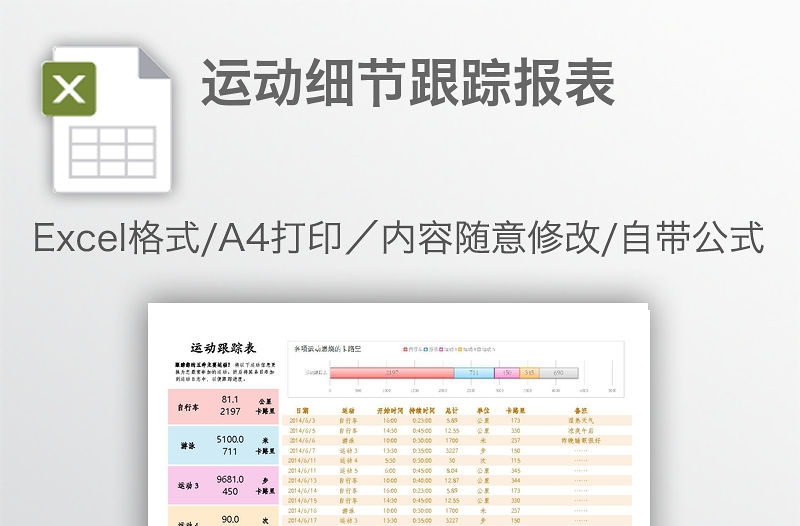Click 运动 4 in the 2014/6/11 row

tap(348, 460)
